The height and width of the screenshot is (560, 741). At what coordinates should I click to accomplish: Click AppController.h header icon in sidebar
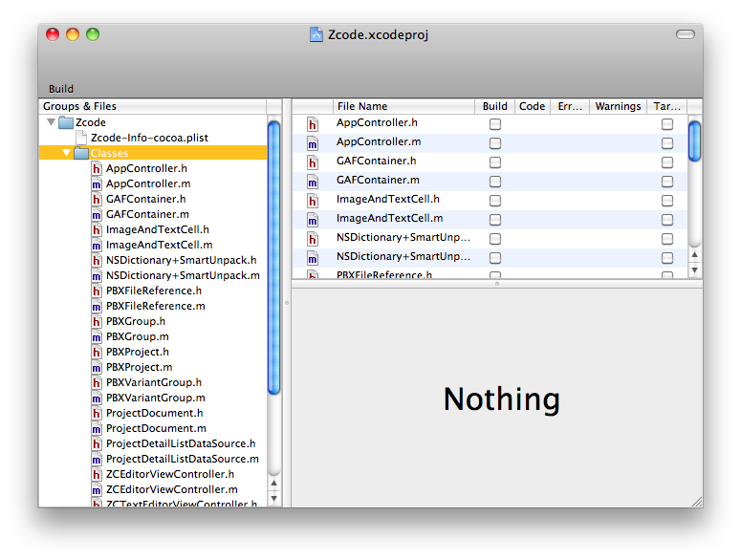tap(97, 168)
